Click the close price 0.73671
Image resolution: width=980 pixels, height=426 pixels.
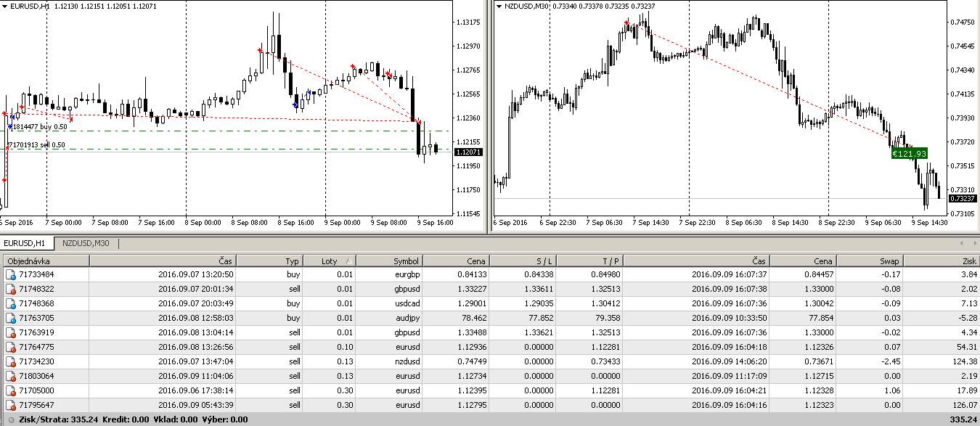click(817, 362)
